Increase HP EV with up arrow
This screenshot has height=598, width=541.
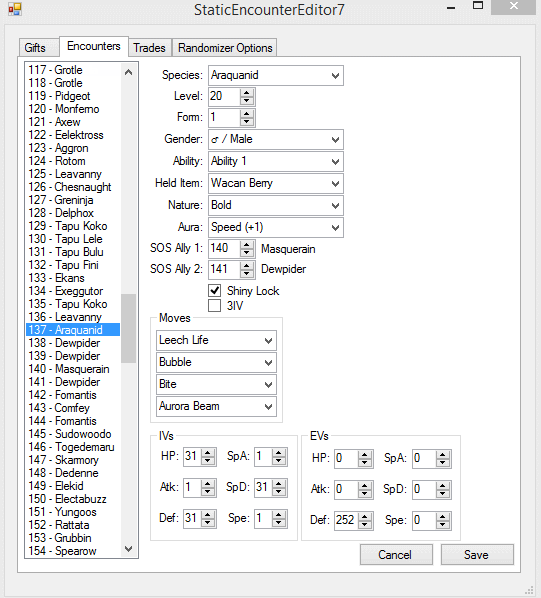point(365,455)
